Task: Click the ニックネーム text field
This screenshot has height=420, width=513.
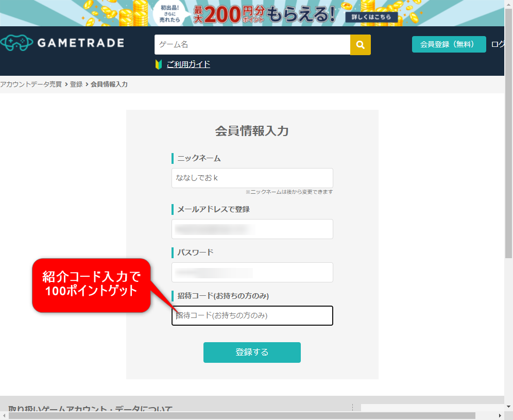Action: pos(252,178)
